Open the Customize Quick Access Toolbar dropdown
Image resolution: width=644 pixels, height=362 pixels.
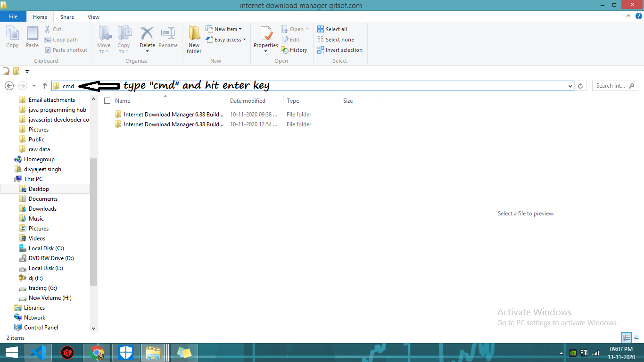point(27,72)
